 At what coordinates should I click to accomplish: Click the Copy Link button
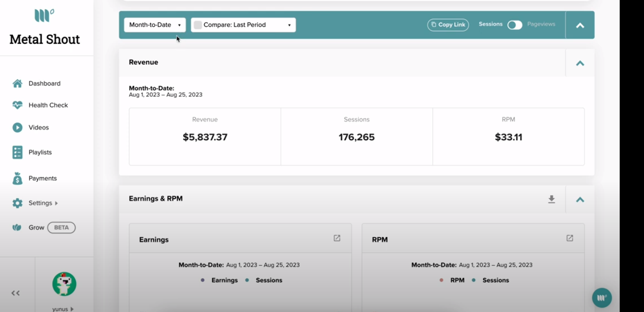tap(448, 25)
